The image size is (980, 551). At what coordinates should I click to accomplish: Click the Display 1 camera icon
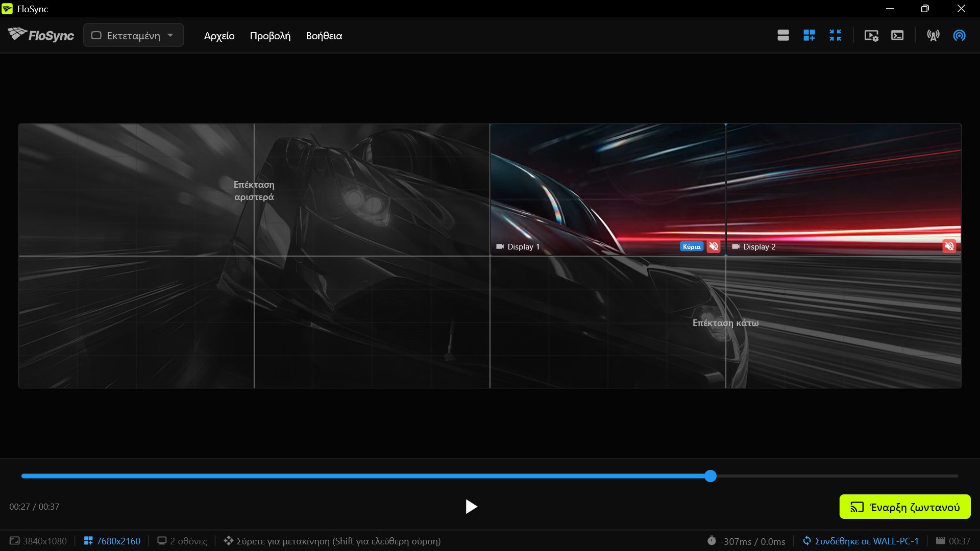pyautogui.click(x=500, y=246)
